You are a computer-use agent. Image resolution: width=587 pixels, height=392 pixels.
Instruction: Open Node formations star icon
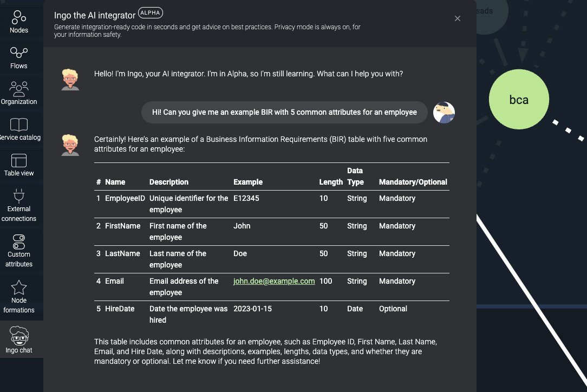[x=19, y=287]
